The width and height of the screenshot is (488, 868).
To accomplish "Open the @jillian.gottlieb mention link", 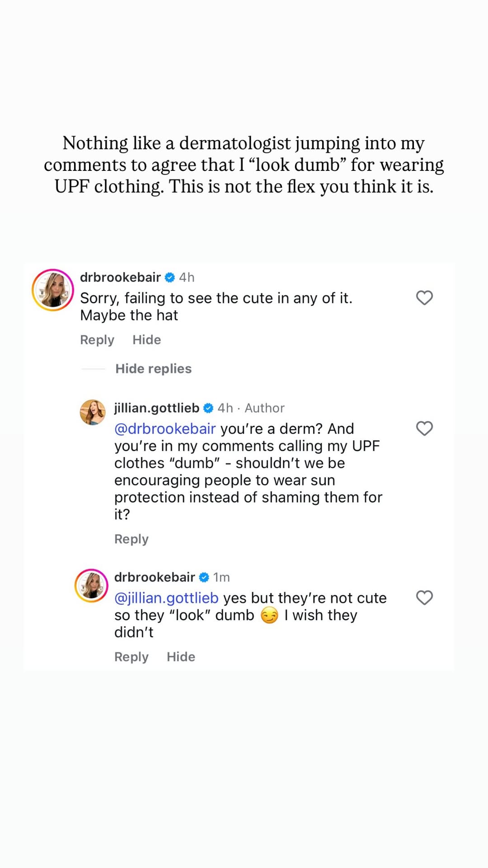I will (x=166, y=598).
